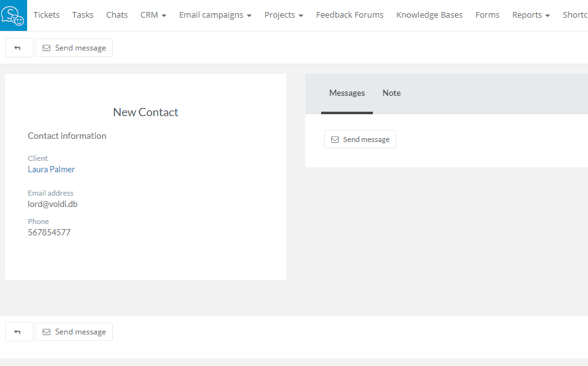Expand the CRM dropdown menu
Screen dimensions: 588x366
tap(153, 15)
